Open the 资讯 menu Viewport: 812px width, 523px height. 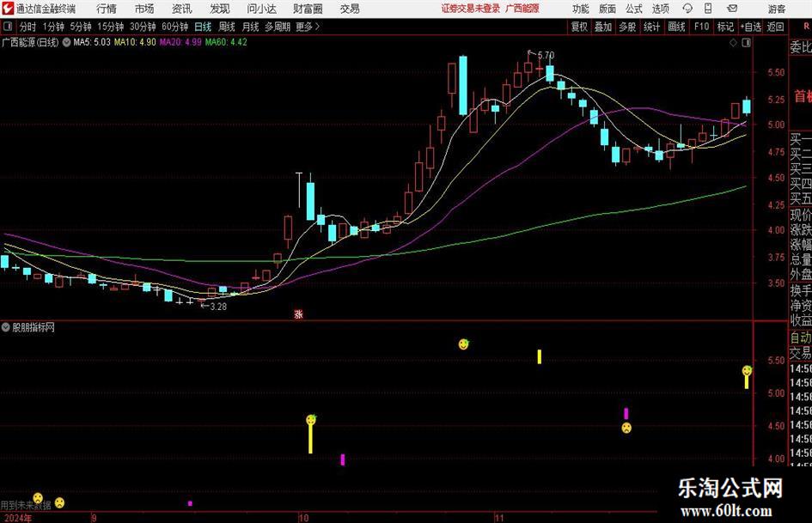[x=182, y=9]
